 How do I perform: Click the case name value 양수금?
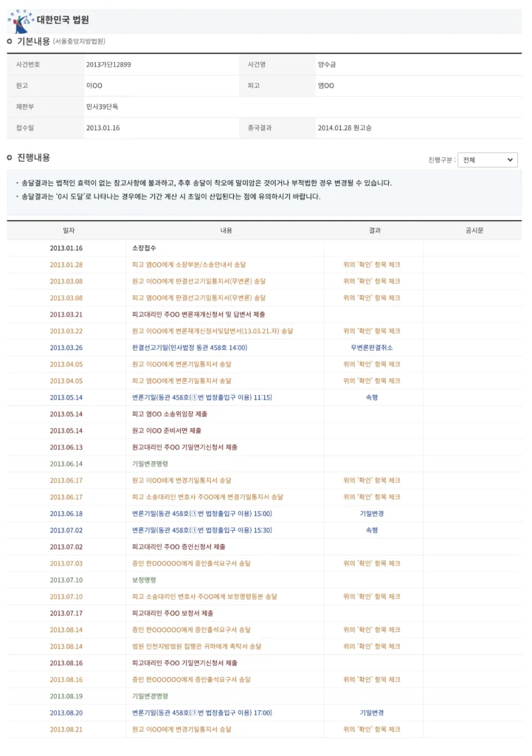(327, 65)
